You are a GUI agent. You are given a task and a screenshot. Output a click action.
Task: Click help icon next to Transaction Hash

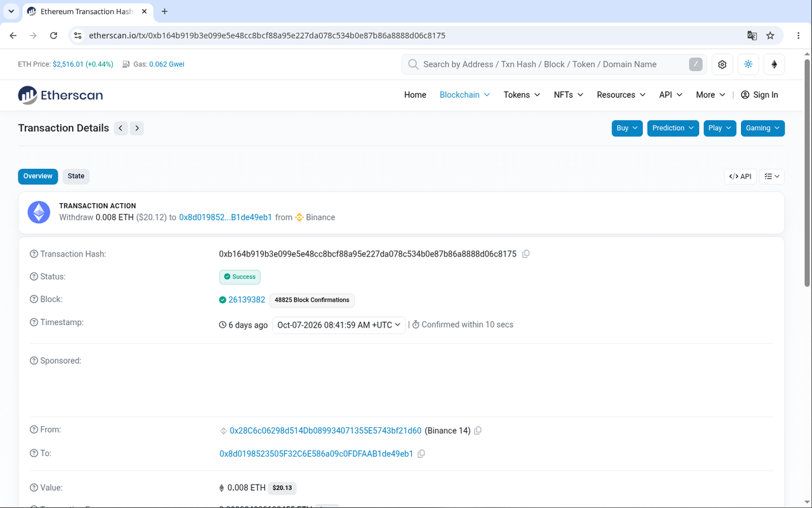tap(34, 254)
